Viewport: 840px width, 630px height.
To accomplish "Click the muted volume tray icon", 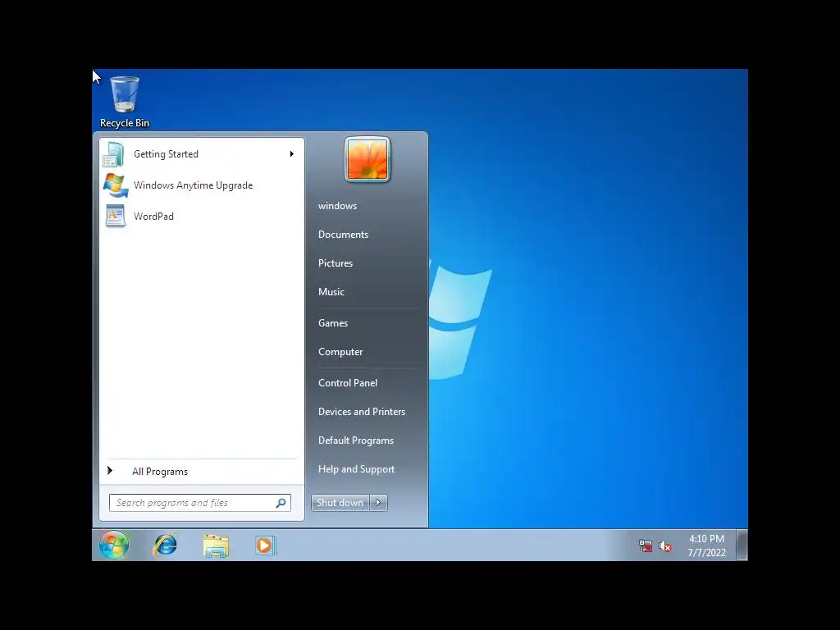I will [664, 546].
